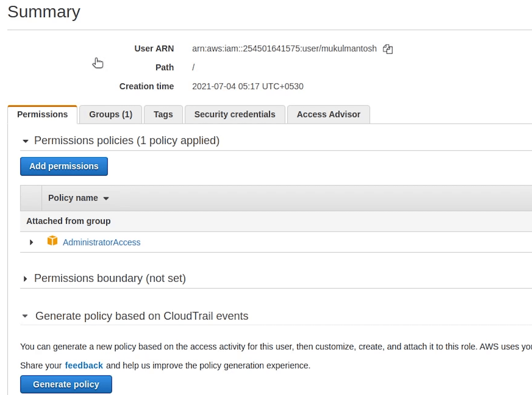Click the orange AdministratorAccess policy box icon
This screenshot has height=395, width=532.
tap(52, 241)
